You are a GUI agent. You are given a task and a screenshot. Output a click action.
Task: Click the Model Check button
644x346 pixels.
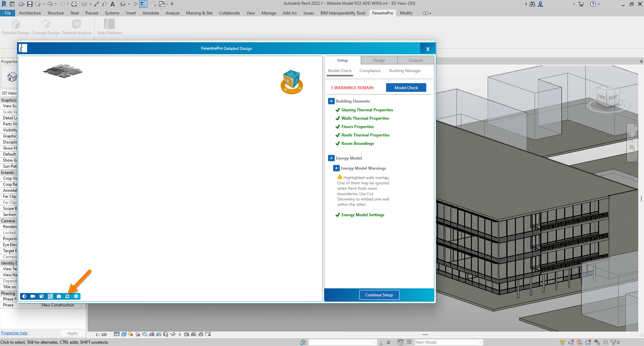[406, 88]
